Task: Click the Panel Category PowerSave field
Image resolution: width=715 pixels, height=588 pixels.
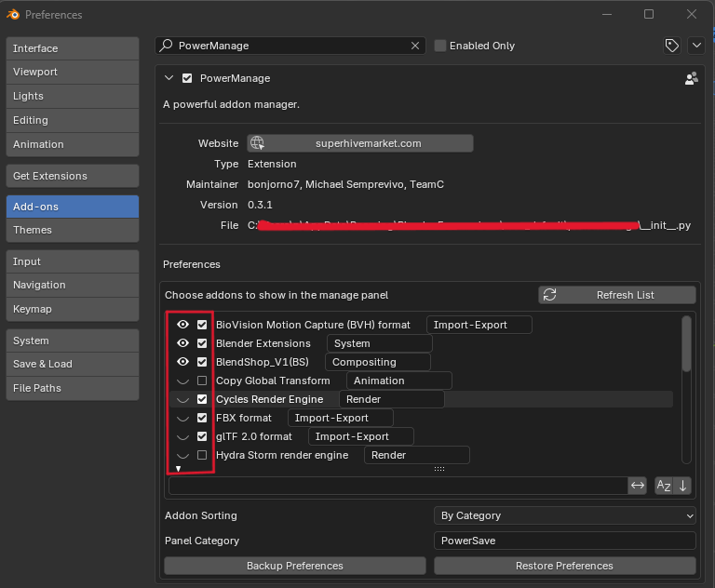Action: point(564,541)
